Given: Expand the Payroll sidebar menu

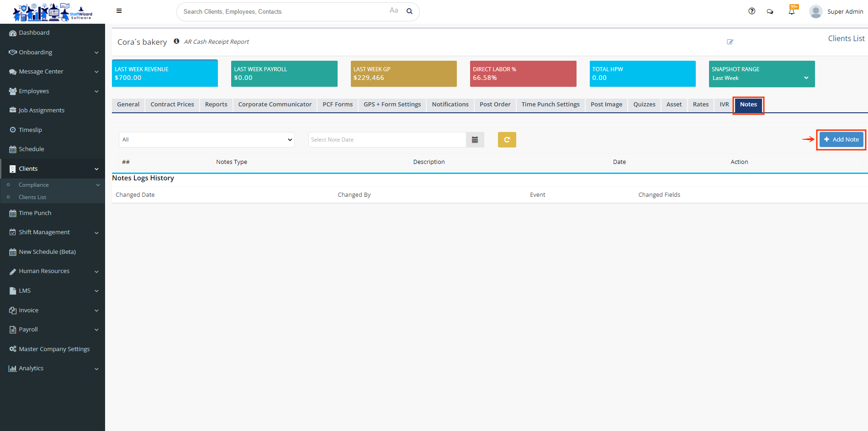Looking at the screenshot, I should pyautogui.click(x=53, y=329).
